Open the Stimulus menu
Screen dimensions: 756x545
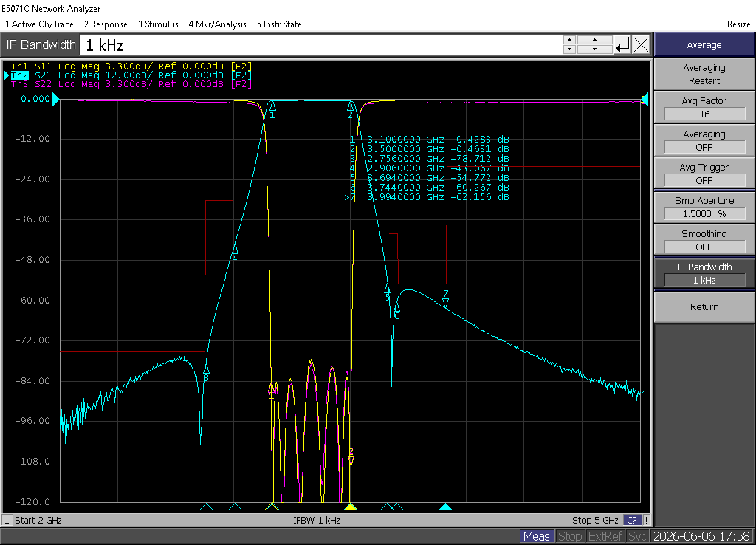click(158, 24)
